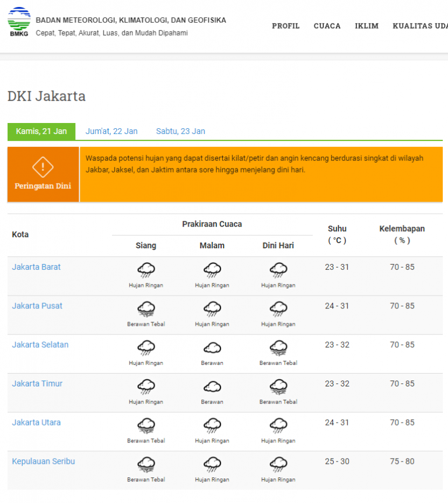Viewport: 448px width, 503px height.
Task: Click Jakarta Barat Dini Hari rain icon
Action: [278, 270]
